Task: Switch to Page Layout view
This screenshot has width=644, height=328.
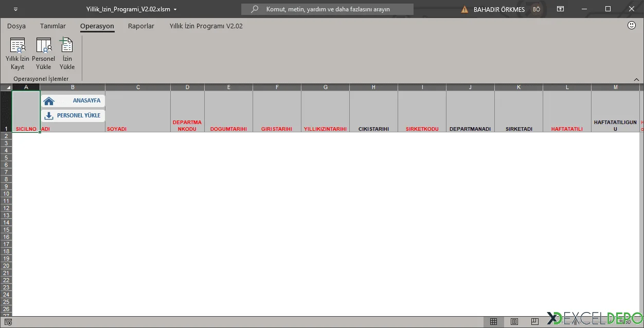Action: tap(514, 322)
